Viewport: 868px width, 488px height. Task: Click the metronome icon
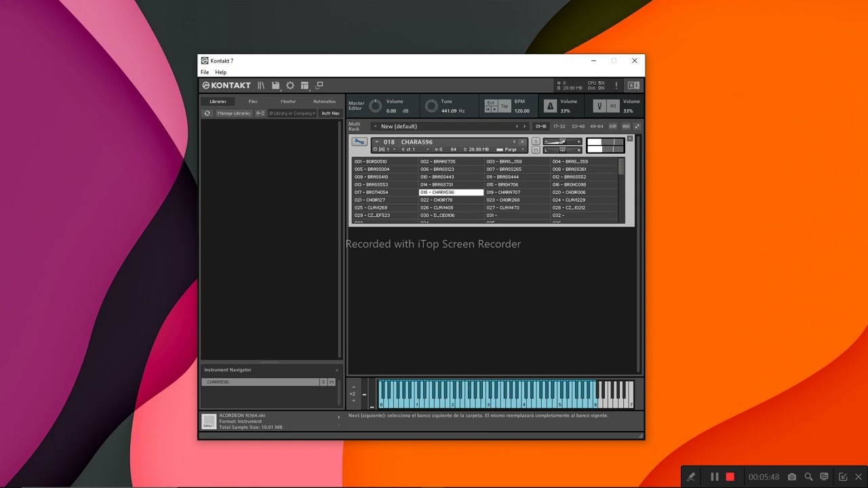(550, 106)
